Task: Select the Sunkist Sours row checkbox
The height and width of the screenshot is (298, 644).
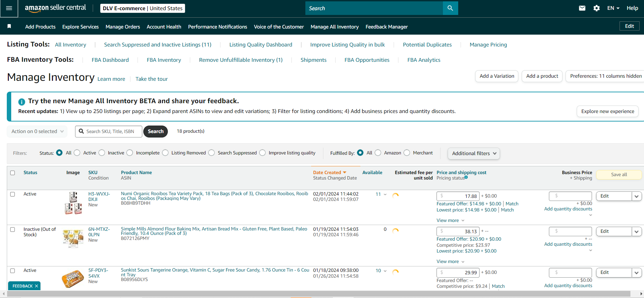Action: click(13, 271)
